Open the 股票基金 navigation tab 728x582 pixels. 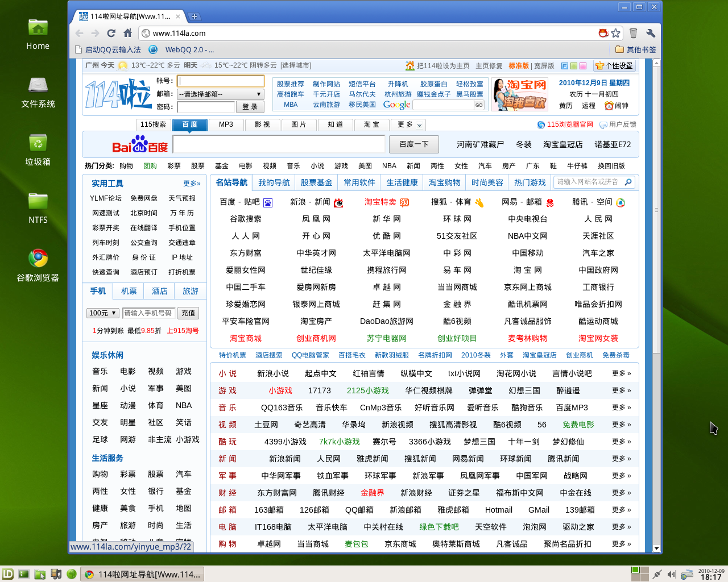(x=317, y=182)
